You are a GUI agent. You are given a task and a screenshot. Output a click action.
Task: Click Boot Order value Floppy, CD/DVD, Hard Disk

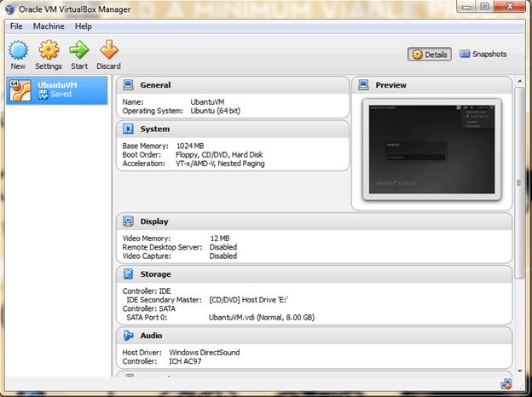coord(219,155)
